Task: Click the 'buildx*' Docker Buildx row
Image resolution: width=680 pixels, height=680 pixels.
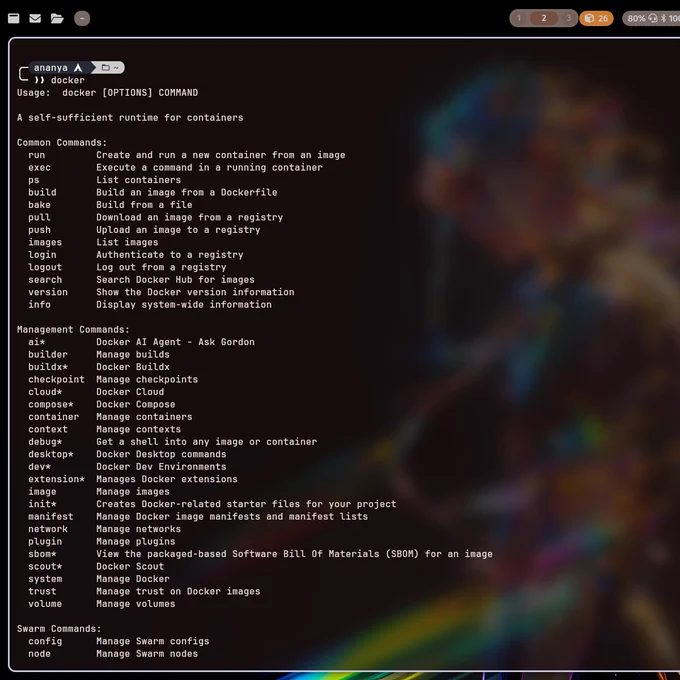Action: (x=99, y=367)
